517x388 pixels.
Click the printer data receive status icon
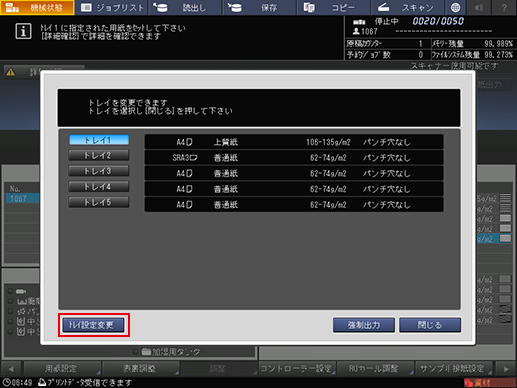(42, 382)
